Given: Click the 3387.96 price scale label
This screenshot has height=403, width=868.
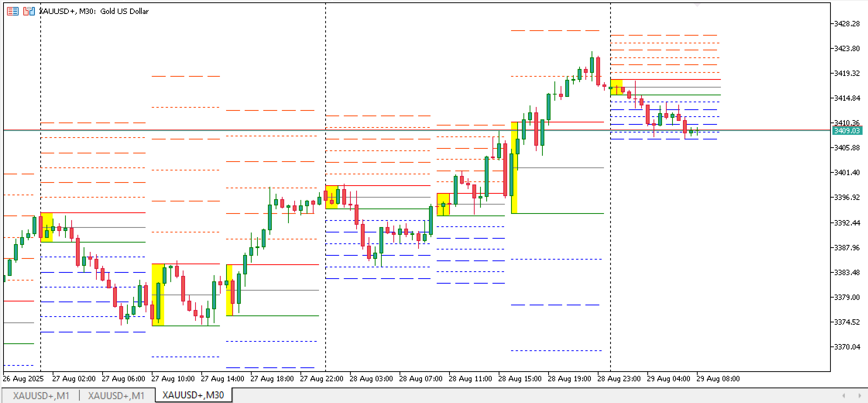Looking at the screenshot, I should coord(848,248).
